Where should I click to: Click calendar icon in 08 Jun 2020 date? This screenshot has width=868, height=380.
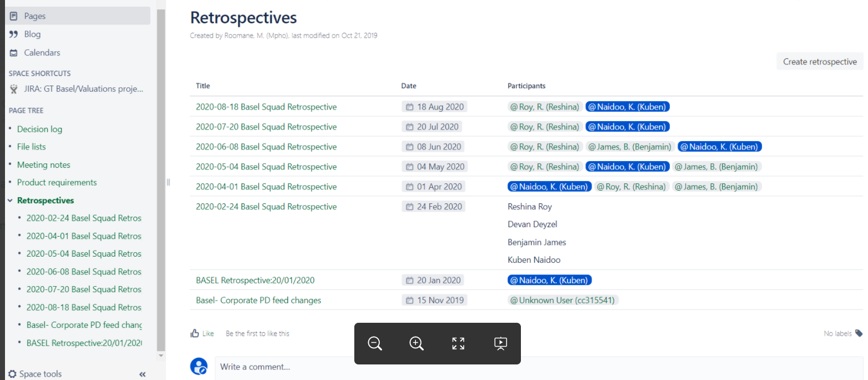410,147
